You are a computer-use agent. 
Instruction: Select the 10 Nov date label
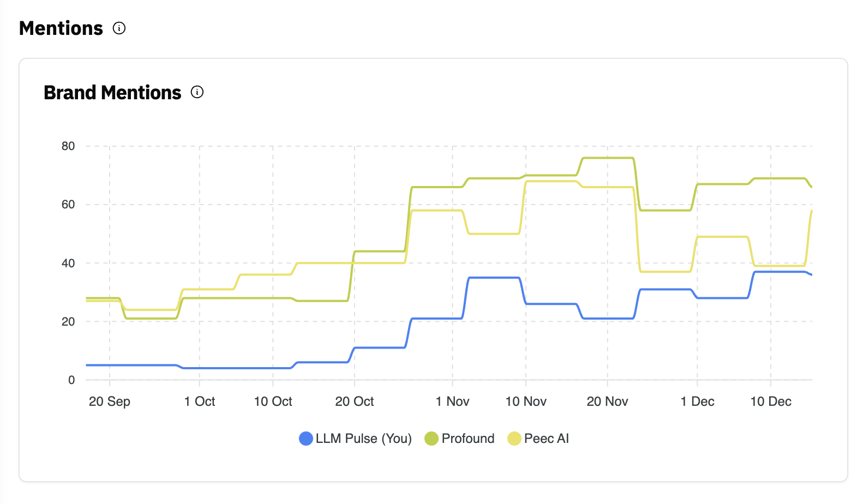(526, 401)
